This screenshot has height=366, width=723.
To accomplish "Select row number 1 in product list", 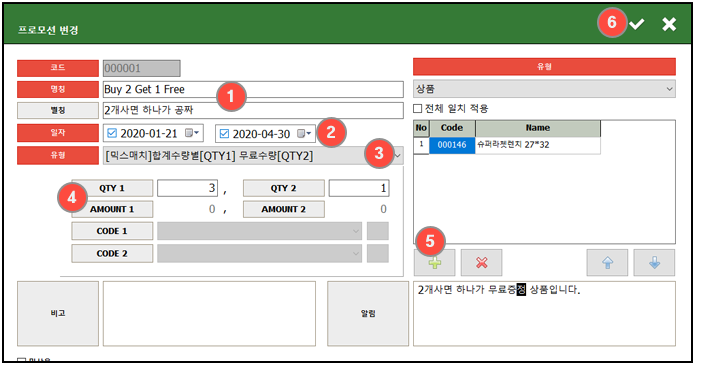I will [421, 145].
